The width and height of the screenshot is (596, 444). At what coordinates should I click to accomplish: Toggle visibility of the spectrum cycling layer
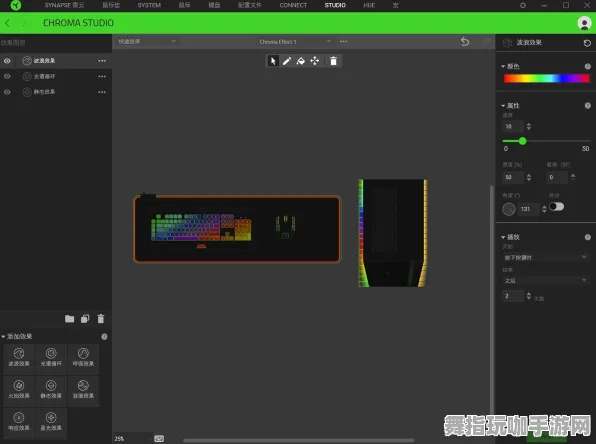click(7, 76)
